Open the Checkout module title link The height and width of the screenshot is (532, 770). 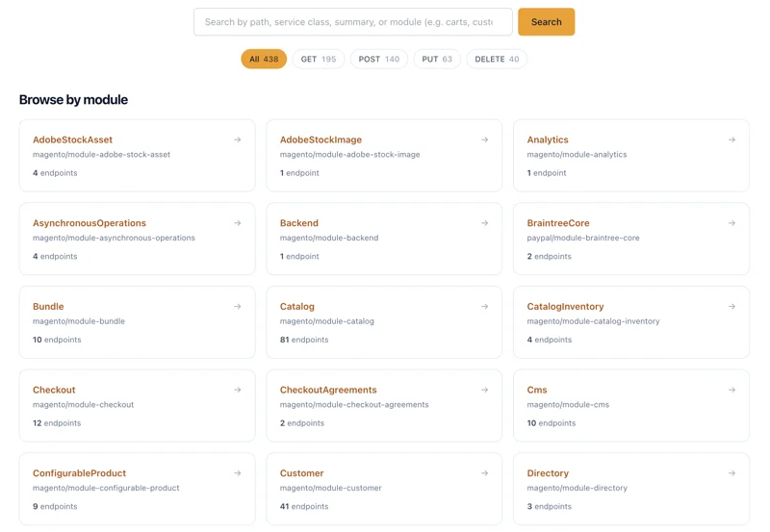pyautogui.click(x=54, y=391)
